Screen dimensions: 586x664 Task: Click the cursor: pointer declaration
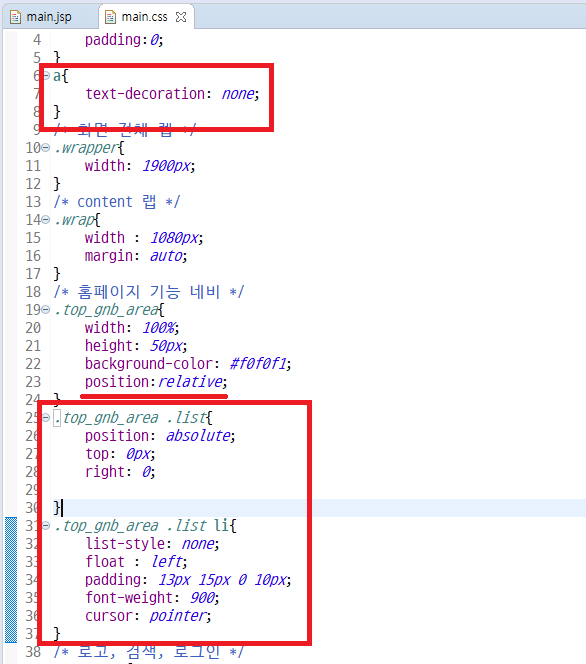(x=148, y=616)
